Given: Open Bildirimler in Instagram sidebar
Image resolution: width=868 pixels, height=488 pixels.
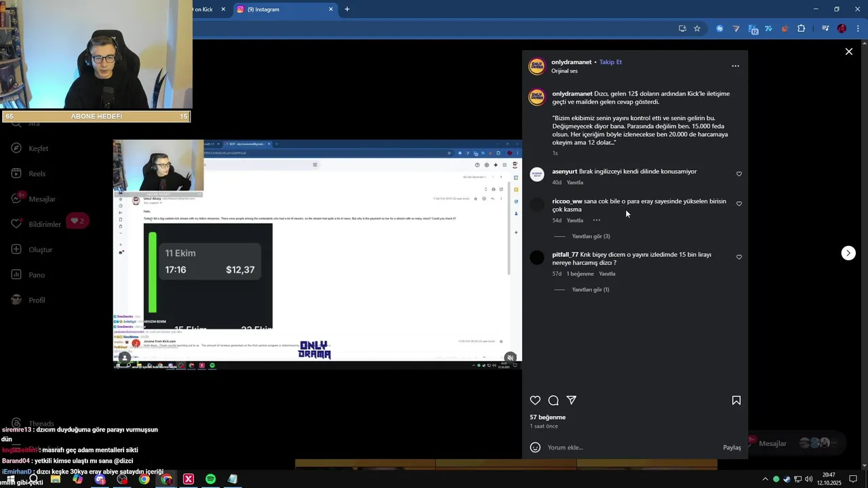Looking at the screenshot, I should click(37, 224).
